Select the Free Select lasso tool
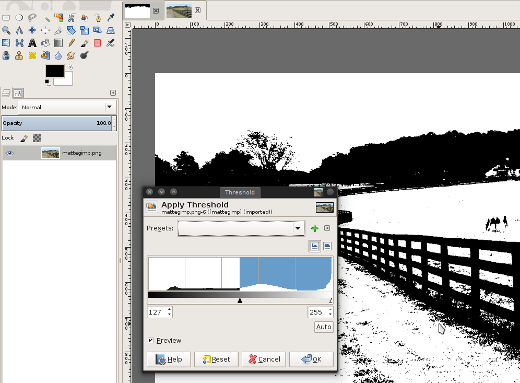Screen dimensions: 520x383 (x=32, y=18)
